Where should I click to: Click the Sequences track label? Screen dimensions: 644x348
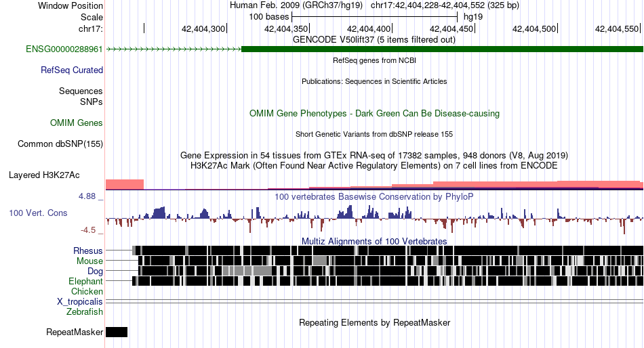[81, 91]
